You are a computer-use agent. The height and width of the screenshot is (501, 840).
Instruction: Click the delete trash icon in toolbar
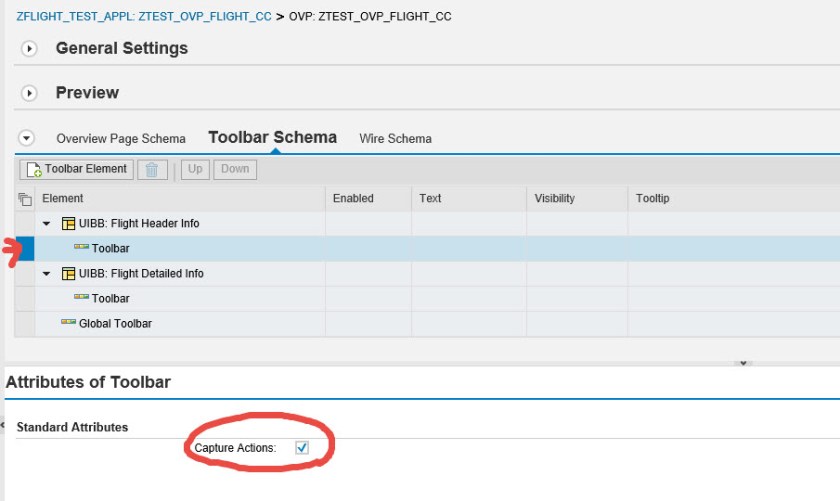[x=152, y=169]
